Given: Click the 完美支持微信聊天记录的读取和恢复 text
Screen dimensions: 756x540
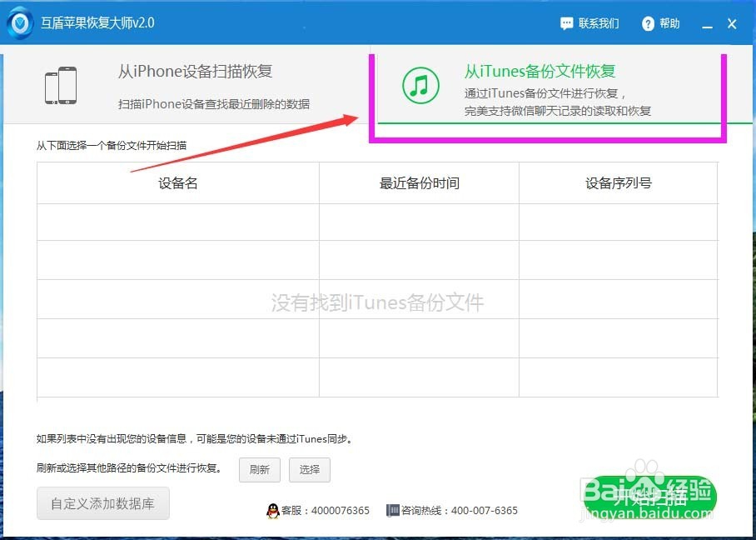Looking at the screenshot, I should pos(558,111).
